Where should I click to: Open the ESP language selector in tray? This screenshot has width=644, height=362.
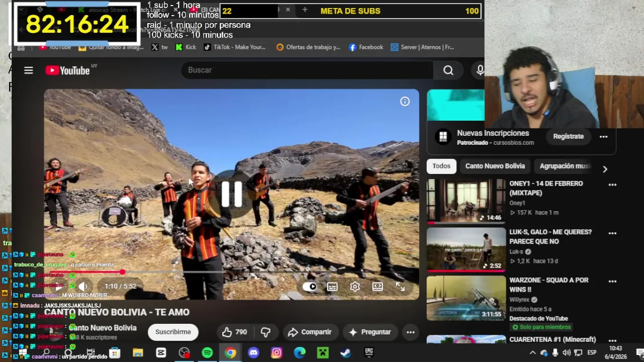click(x=592, y=353)
